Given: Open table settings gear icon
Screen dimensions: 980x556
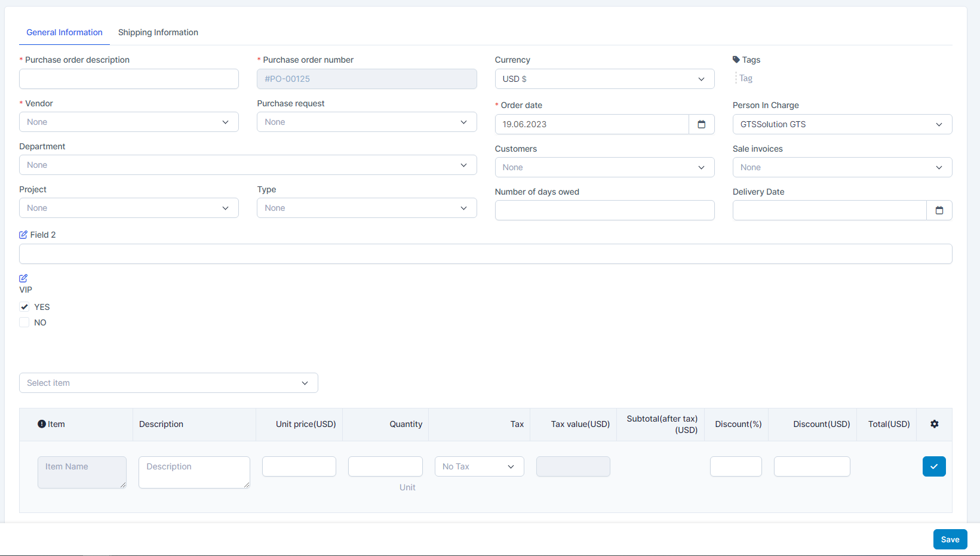Looking at the screenshot, I should point(934,424).
